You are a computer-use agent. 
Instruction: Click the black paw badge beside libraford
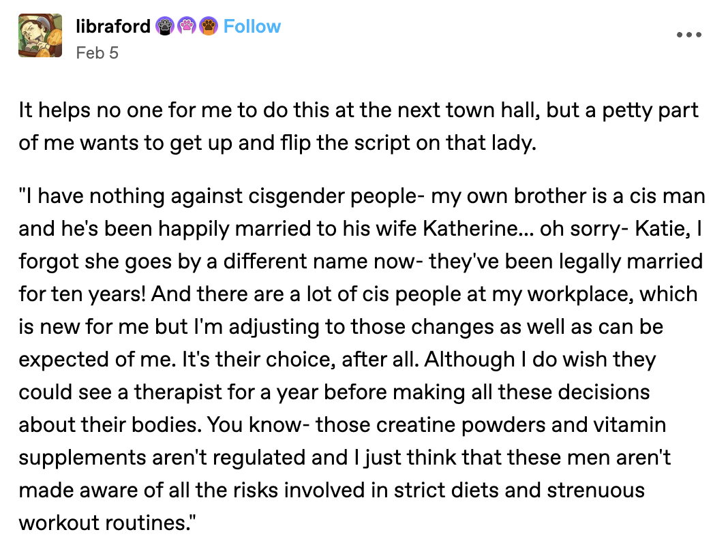click(x=164, y=27)
